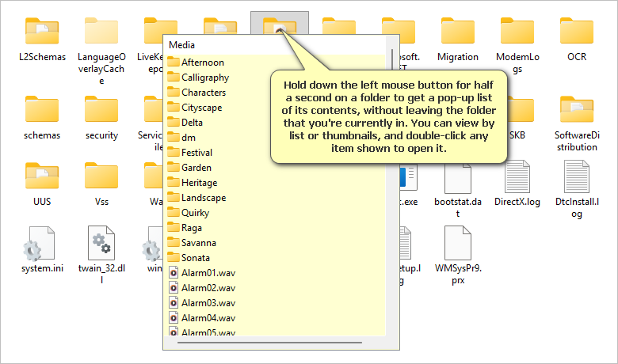Click Alarm04.wav audio file entry
Image resolution: width=618 pixels, height=364 pixels.
[x=208, y=318]
